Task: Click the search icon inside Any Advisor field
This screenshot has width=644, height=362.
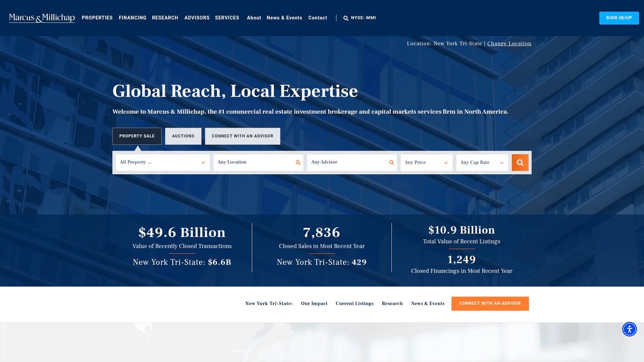Action: (392, 162)
